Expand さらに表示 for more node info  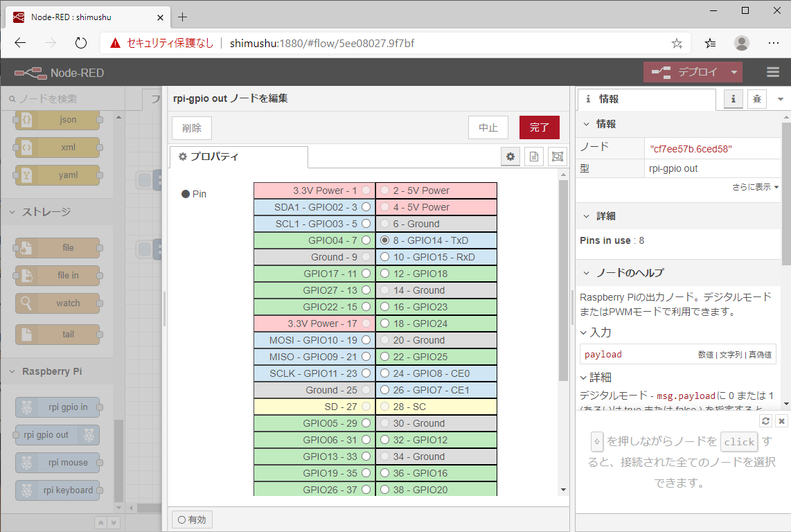[755, 187]
